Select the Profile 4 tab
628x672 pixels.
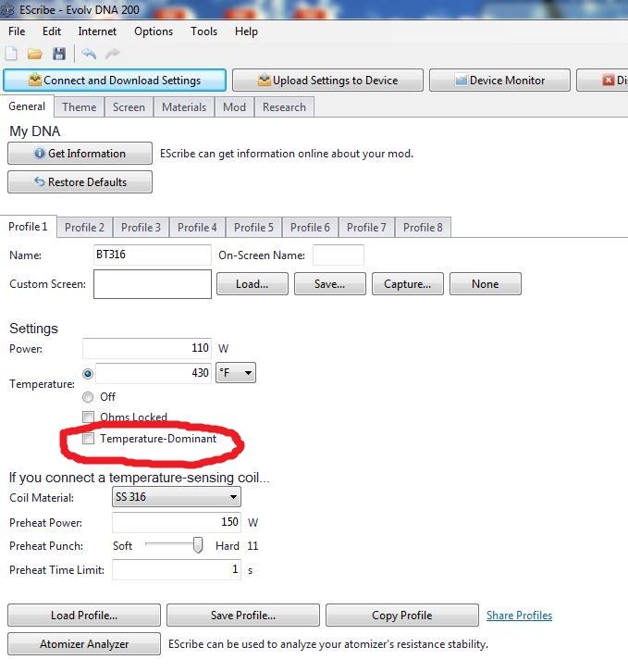click(197, 228)
